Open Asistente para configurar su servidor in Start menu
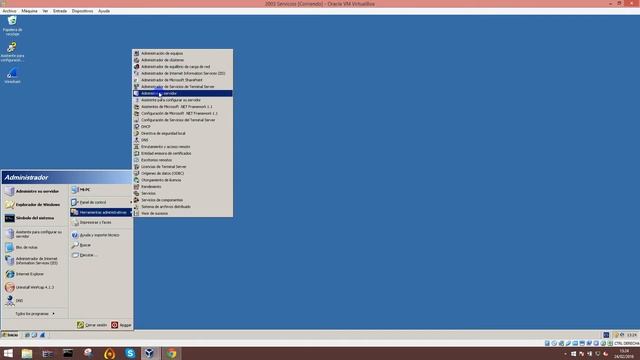The width and height of the screenshot is (640, 360). 35,234
